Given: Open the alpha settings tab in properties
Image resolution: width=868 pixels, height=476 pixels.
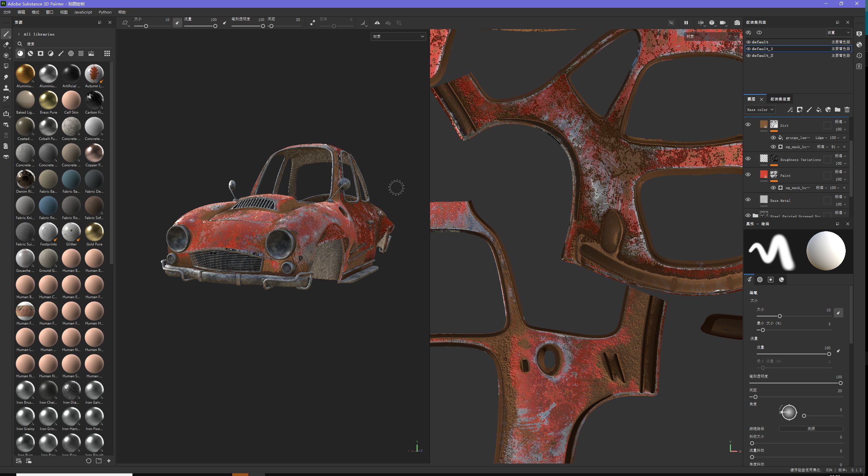Looking at the screenshot, I should point(760,280).
